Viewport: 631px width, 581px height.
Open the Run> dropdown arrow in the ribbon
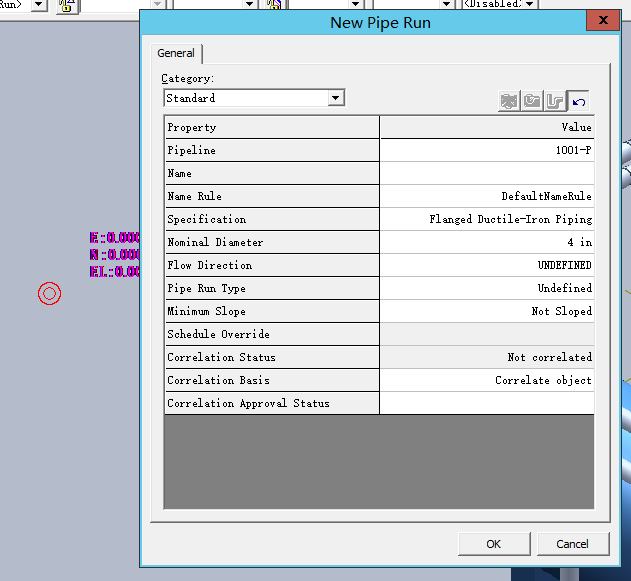39,4
